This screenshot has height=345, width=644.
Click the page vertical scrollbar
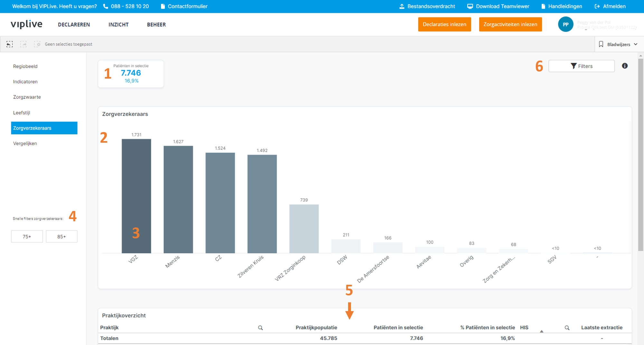pos(641,155)
